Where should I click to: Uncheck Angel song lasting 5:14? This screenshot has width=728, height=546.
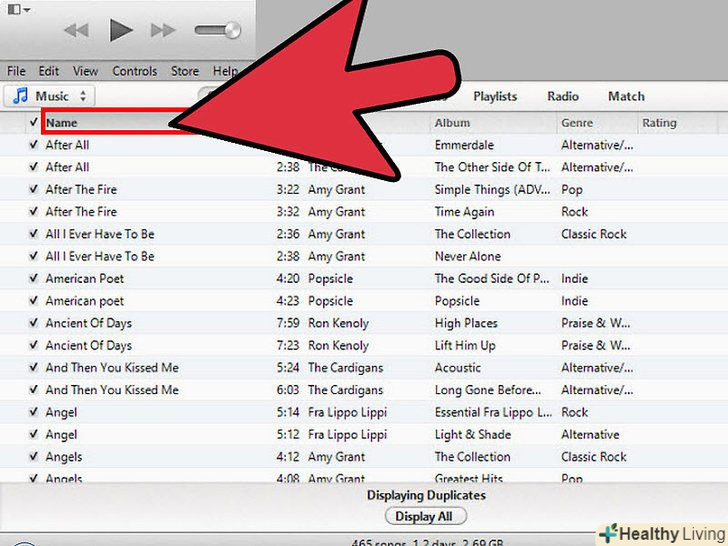click(33, 412)
